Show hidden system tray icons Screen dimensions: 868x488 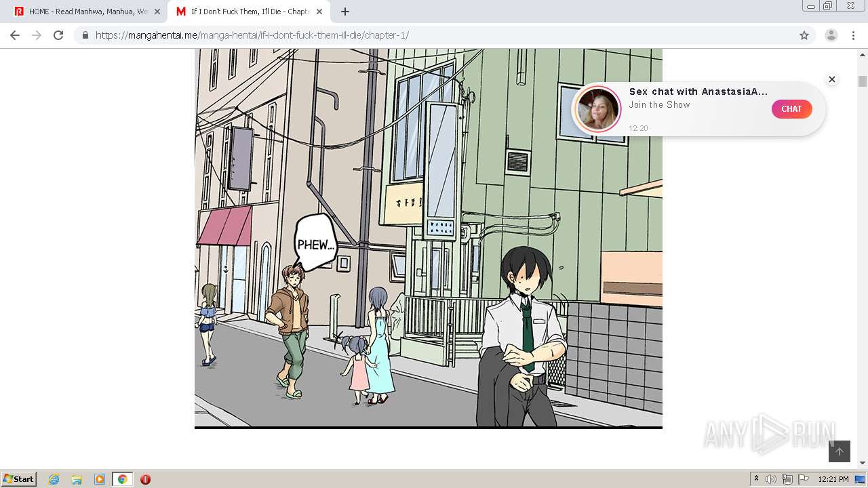757,479
